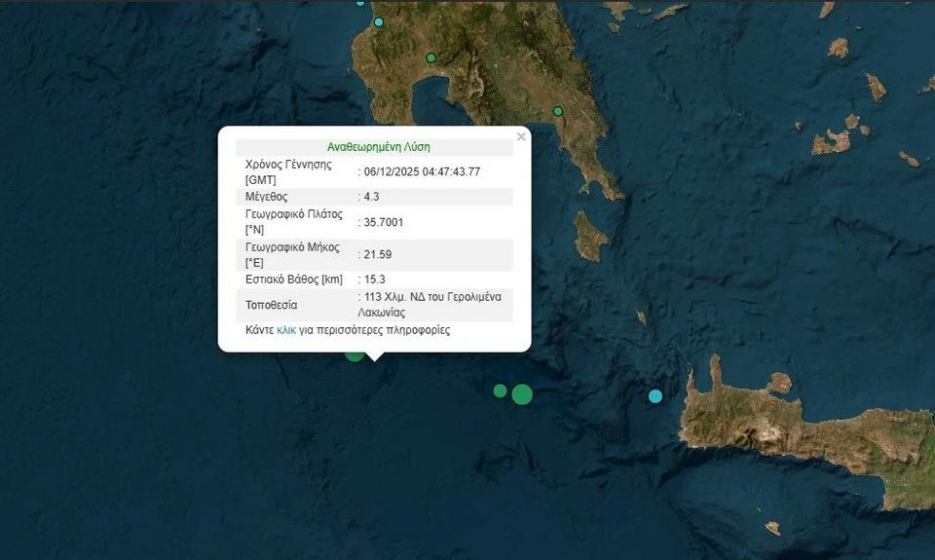This screenshot has height=560, width=935.
Task: Select the green marker in central Peloponnese
Action: click(x=430, y=57)
